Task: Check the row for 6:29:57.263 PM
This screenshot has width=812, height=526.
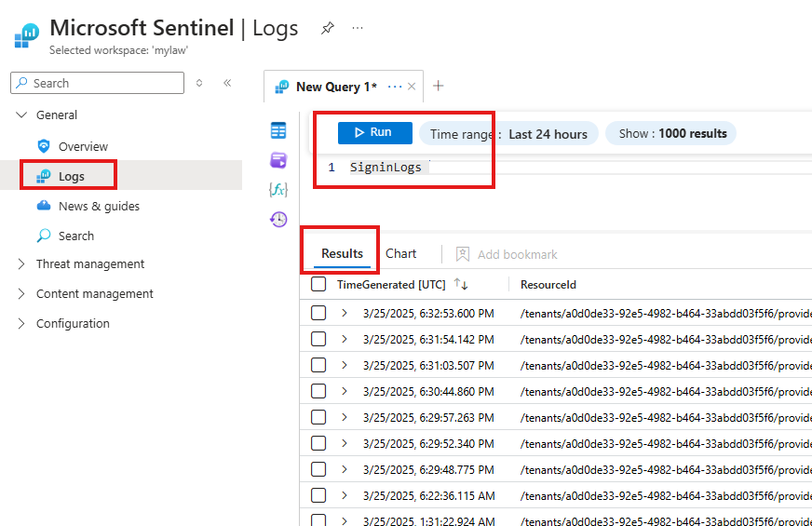Action: 318,417
